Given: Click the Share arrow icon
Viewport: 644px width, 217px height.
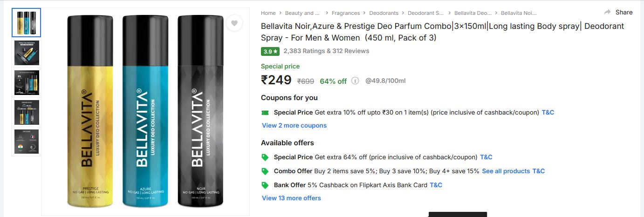Looking at the screenshot, I should (x=607, y=12).
